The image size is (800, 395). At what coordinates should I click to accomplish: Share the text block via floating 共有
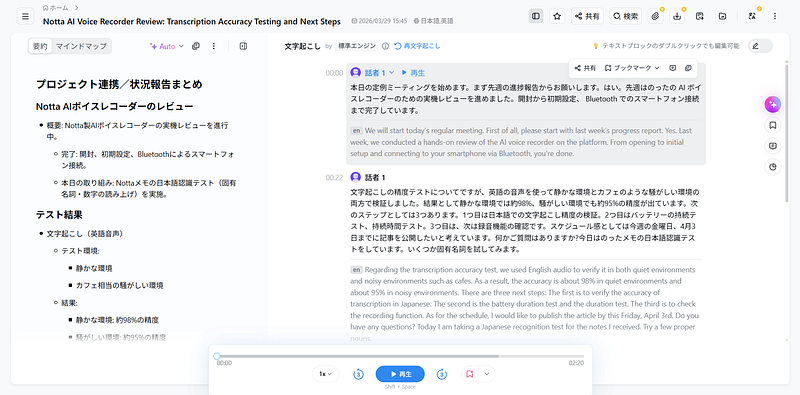coord(586,68)
